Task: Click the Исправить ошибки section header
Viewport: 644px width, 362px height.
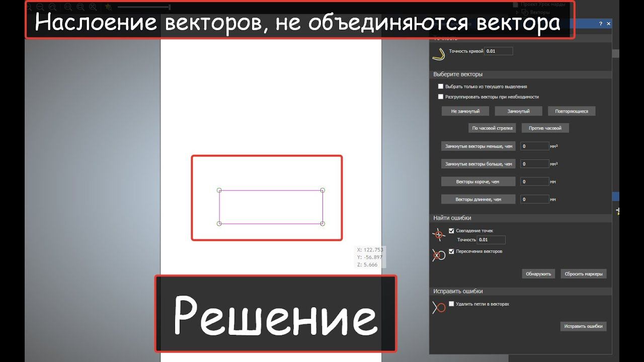Action: (521, 291)
